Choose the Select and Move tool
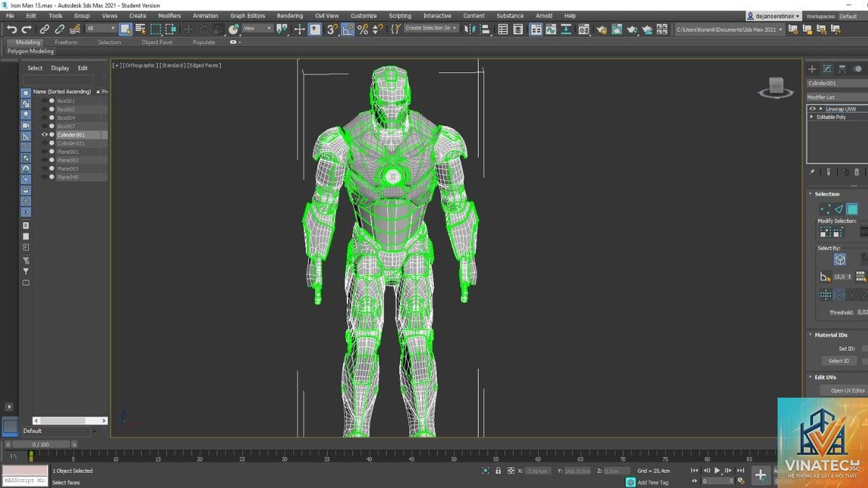The image size is (868, 488). (x=188, y=29)
